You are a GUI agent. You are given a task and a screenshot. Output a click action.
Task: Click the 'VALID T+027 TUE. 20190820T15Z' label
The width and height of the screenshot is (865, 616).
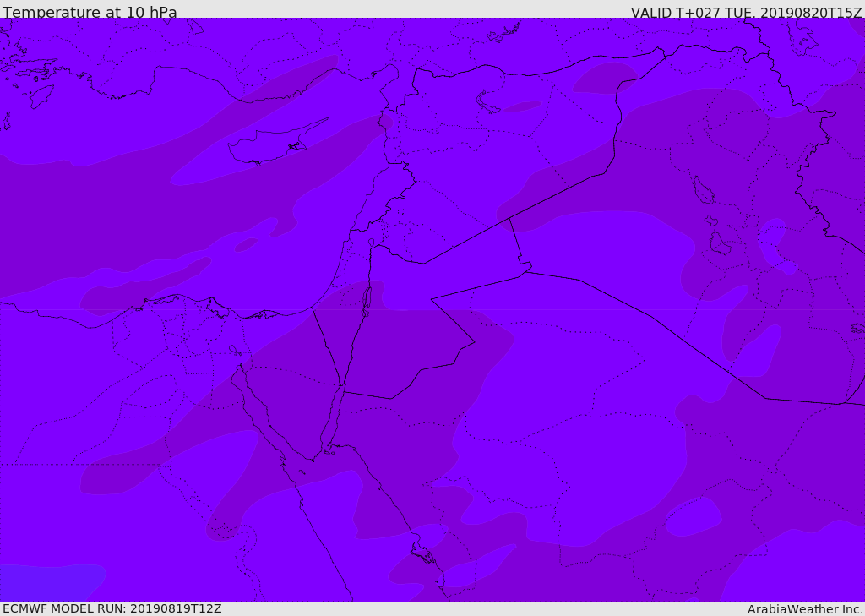tap(747, 12)
